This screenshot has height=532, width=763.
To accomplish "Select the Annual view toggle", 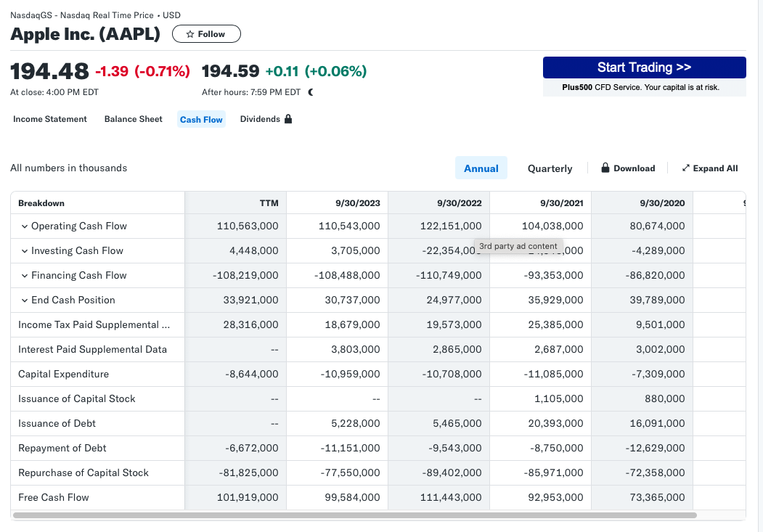I will coord(481,168).
